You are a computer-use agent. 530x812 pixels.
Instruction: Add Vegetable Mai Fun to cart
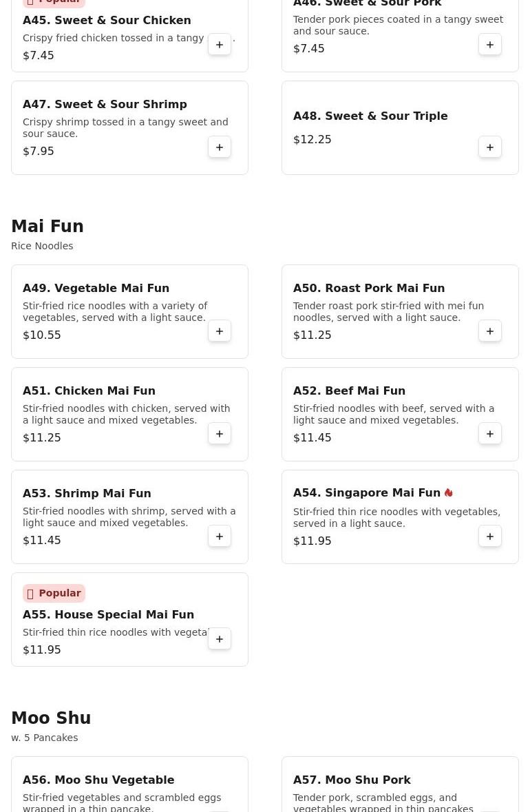pos(220,331)
